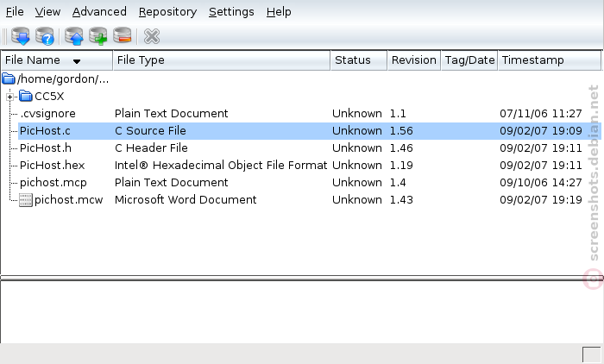This screenshot has width=604, height=364.
Task: Click the /home/gordon root folder icon
Action: click(9, 79)
